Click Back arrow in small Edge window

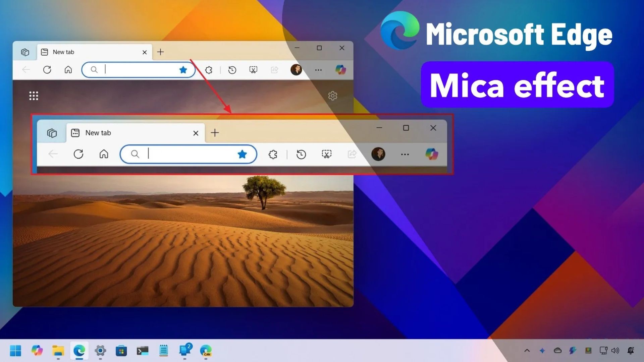[x=26, y=70]
